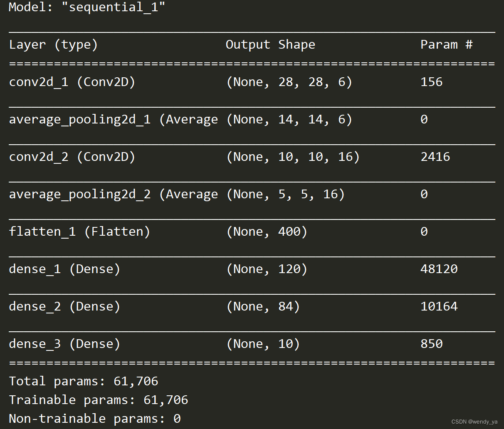Click the param count 48120
The image size is (504, 429).
pos(439,269)
